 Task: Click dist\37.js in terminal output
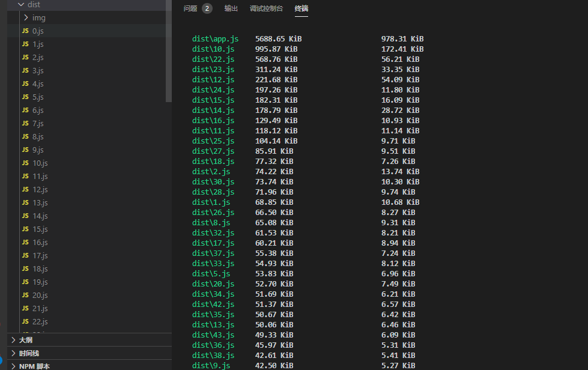213,253
